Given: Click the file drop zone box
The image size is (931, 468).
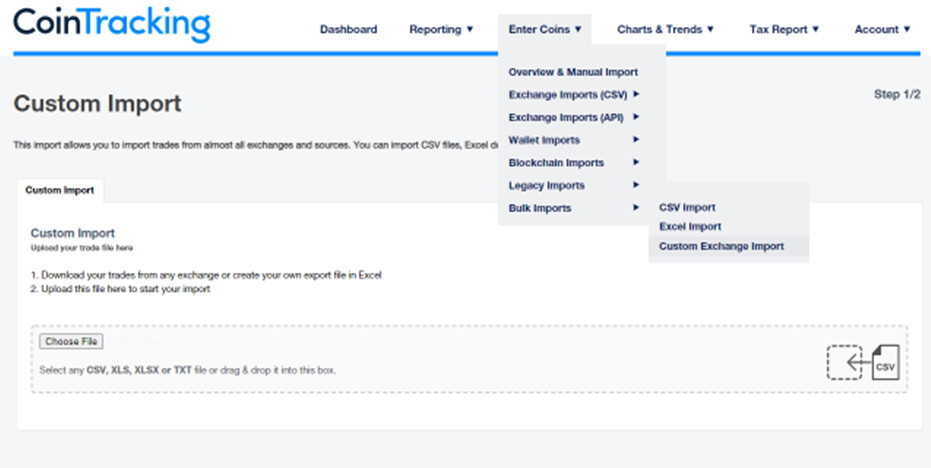Looking at the screenshot, I should pyautogui.click(x=469, y=359).
